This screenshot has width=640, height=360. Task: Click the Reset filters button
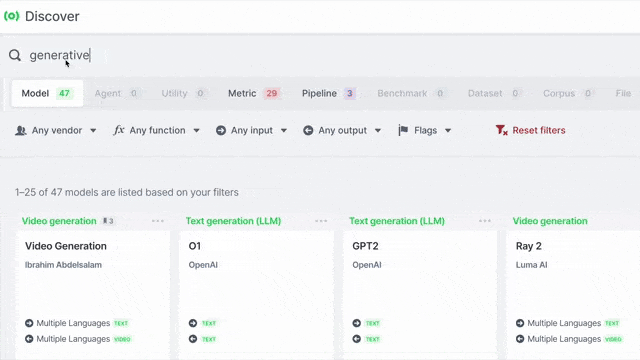tap(531, 131)
